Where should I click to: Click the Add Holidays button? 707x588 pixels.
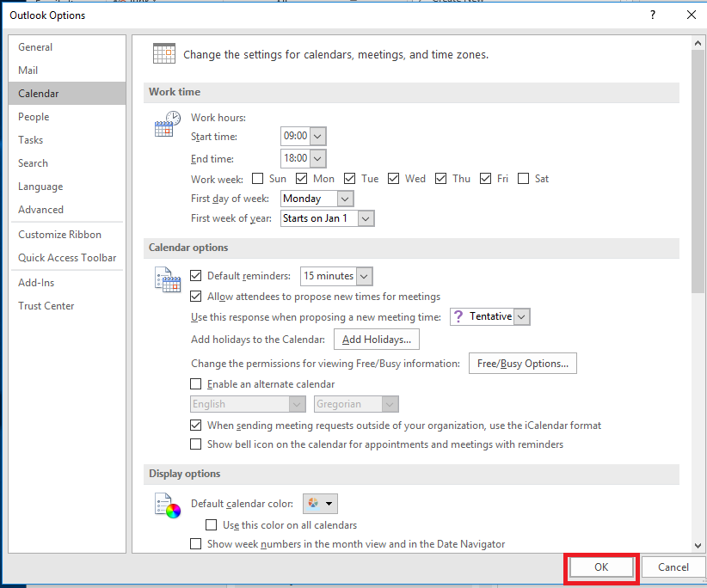coord(377,340)
